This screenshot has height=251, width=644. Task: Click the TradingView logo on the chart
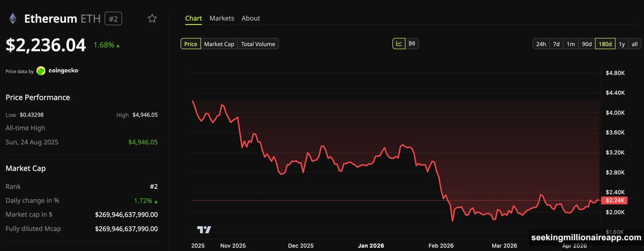tap(204, 230)
